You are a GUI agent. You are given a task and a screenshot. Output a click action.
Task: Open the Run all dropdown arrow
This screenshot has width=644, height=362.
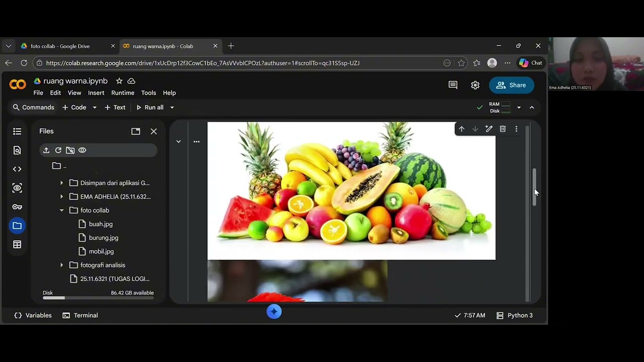[172, 108]
